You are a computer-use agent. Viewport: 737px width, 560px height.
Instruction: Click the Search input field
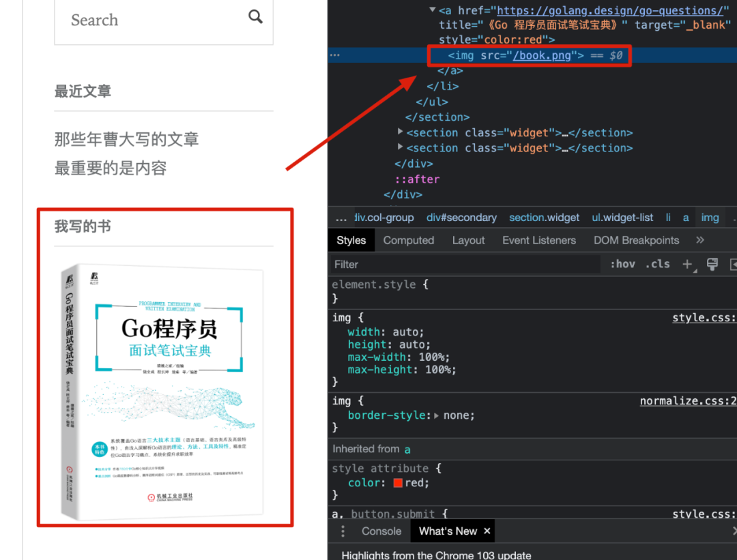164,20
